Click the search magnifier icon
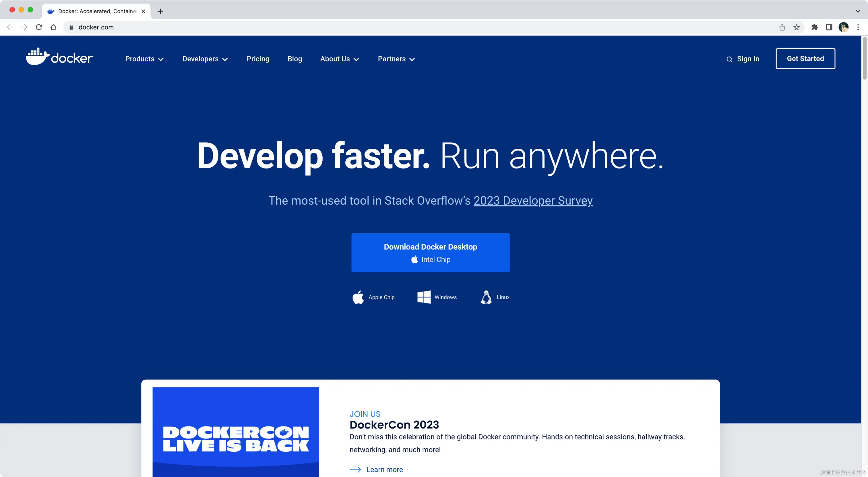This screenshot has height=477, width=868. (x=729, y=59)
